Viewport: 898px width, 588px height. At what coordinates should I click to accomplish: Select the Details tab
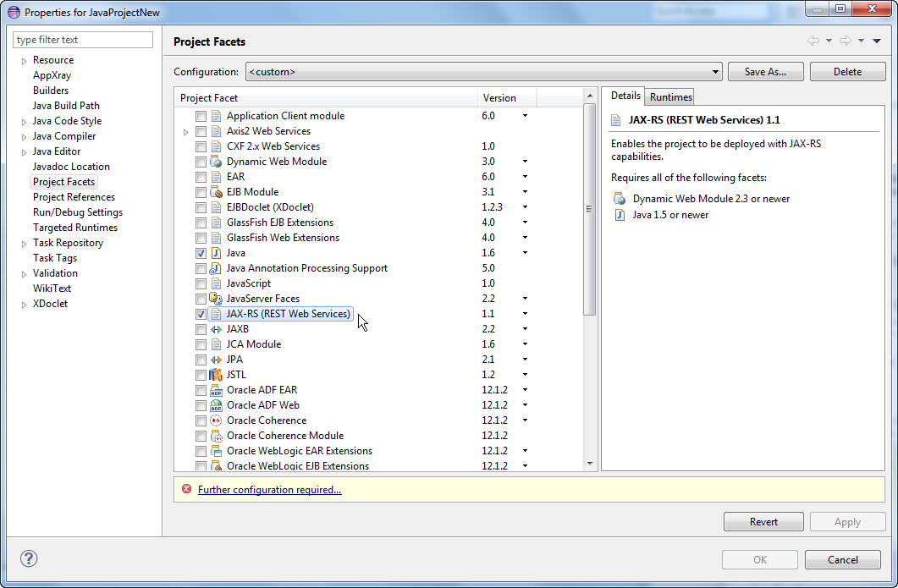pyautogui.click(x=625, y=96)
